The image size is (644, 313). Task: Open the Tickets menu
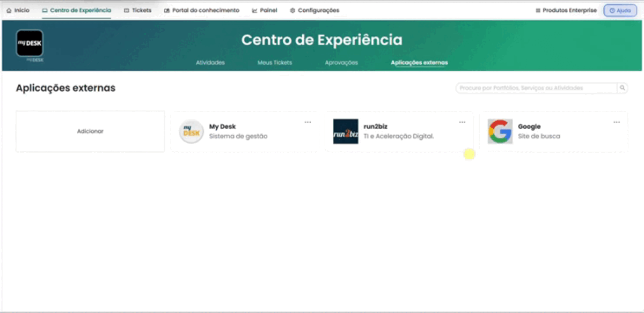tap(137, 10)
